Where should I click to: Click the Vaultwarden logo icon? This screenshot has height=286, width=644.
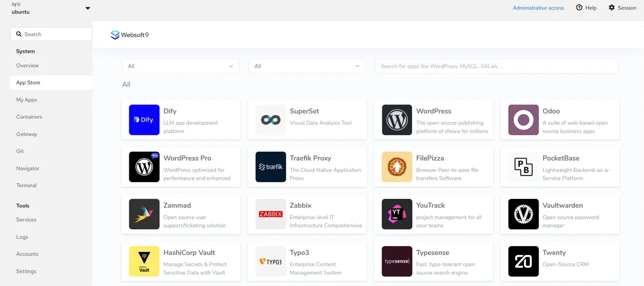point(524,214)
